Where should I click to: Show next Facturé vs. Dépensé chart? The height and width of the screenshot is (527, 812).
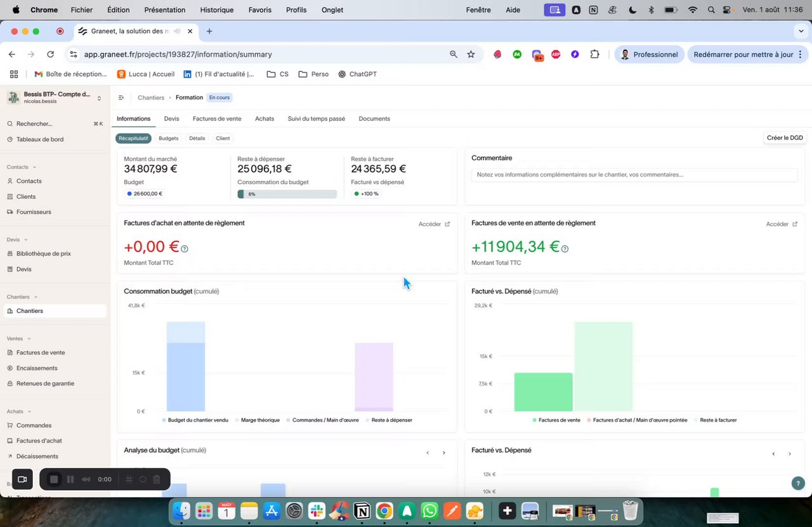tap(790, 454)
